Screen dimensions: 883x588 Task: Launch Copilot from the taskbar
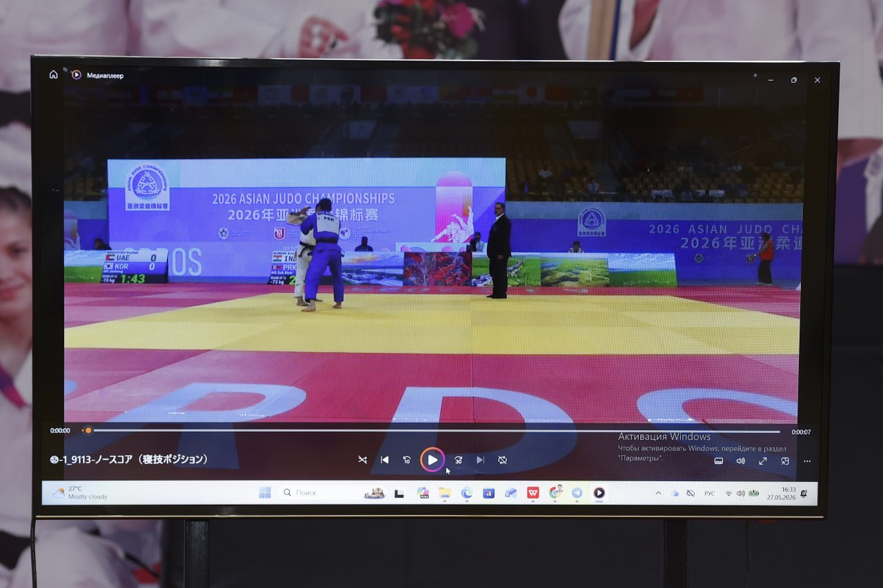[x=423, y=493]
